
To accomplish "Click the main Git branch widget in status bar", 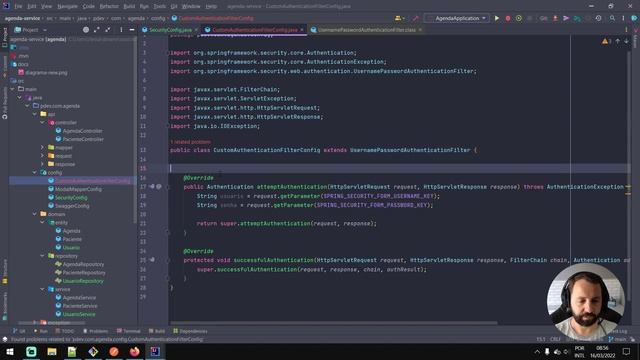I will pos(617,339).
